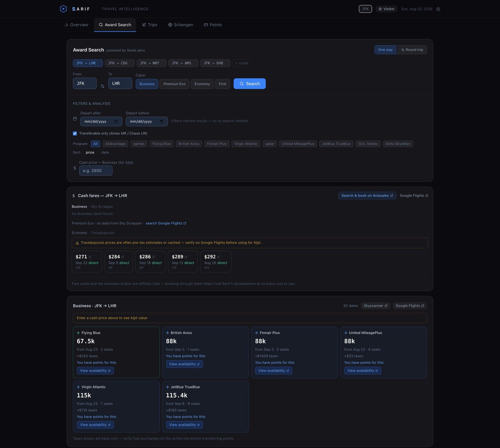Image resolution: width=500 pixels, height=448 pixels.
Task: Open Skyscanner button in Business results
Action: [x=375, y=306]
